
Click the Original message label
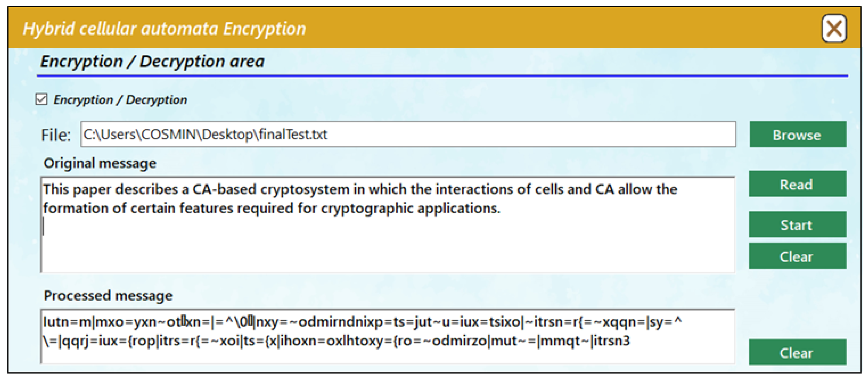100,163
